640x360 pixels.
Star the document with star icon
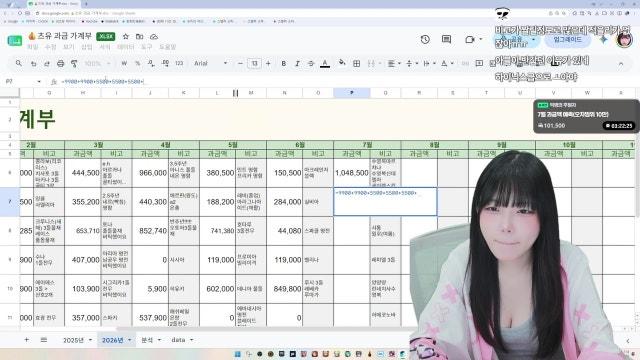[126, 36]
